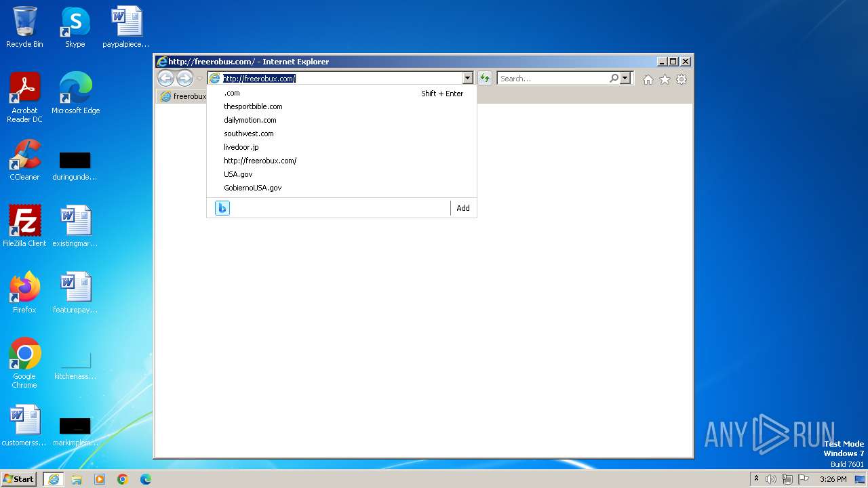This screenshot has width=868, height=488.
Task: Open the duringunde file icon
Action: (x=75, y=165)
